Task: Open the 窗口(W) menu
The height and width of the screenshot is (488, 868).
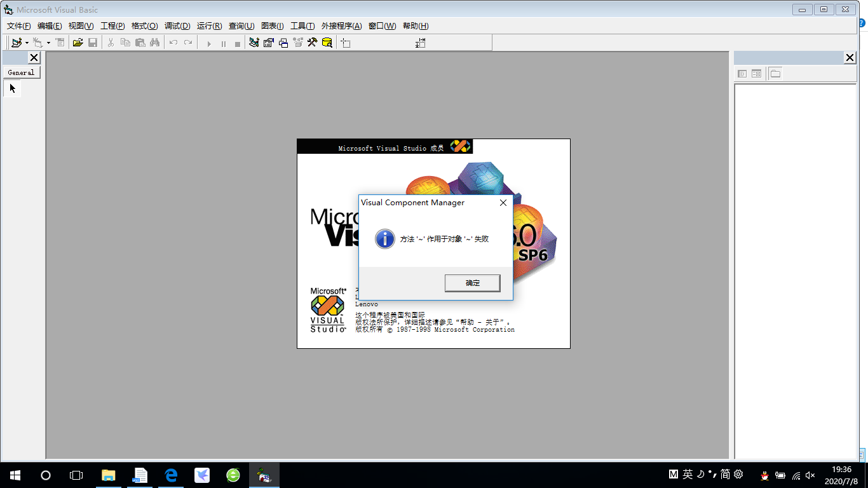Action: 382,26
